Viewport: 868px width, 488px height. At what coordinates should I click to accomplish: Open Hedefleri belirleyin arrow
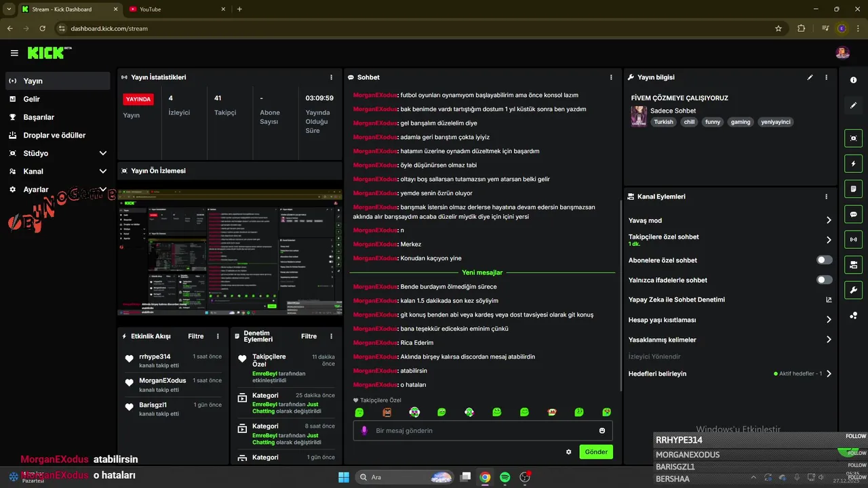(x=829, y=373)
